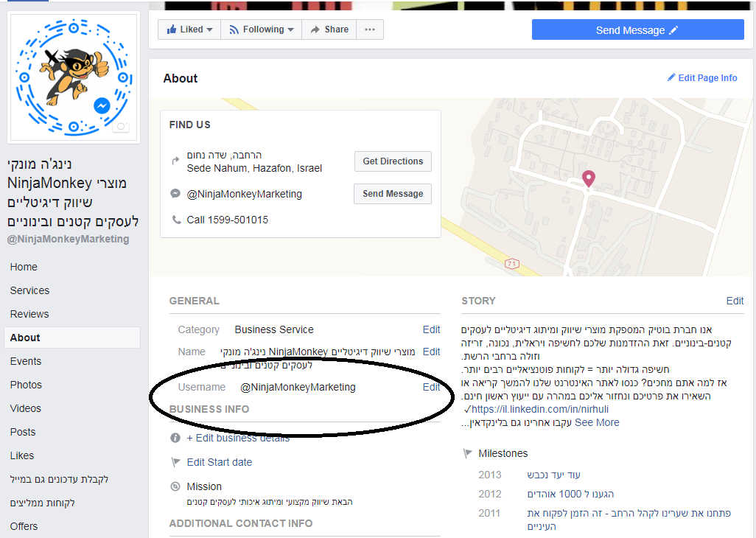
Task: Click the Get Directions button
Action: [393, 161]
